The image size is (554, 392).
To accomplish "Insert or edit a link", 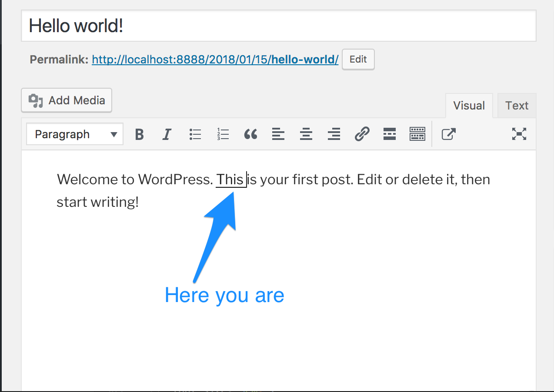I will [362, 134].
